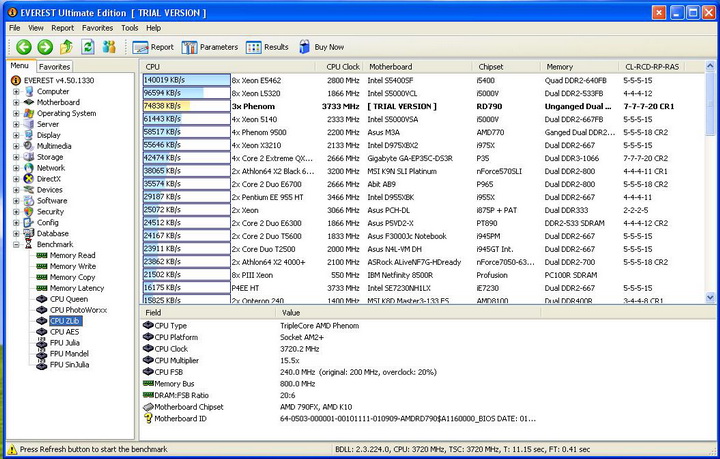Screen dimensions: 720x459
Task: Click the Computer tree node icon
Action: (29, 91)
